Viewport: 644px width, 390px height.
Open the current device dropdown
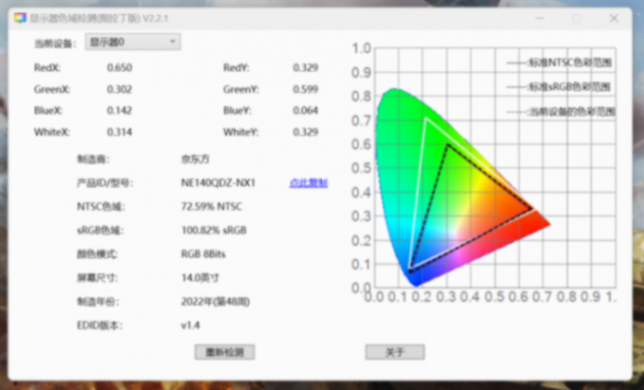(x=133, y=42)
